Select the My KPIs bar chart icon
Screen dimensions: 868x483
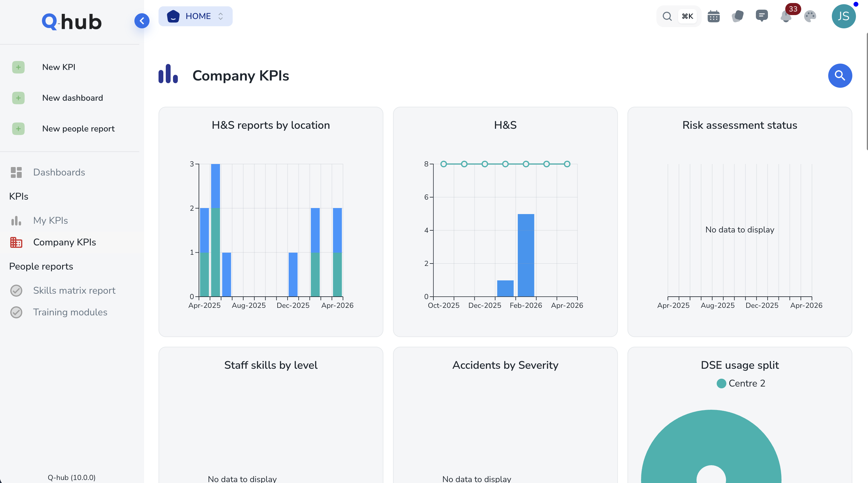(16, 220)
